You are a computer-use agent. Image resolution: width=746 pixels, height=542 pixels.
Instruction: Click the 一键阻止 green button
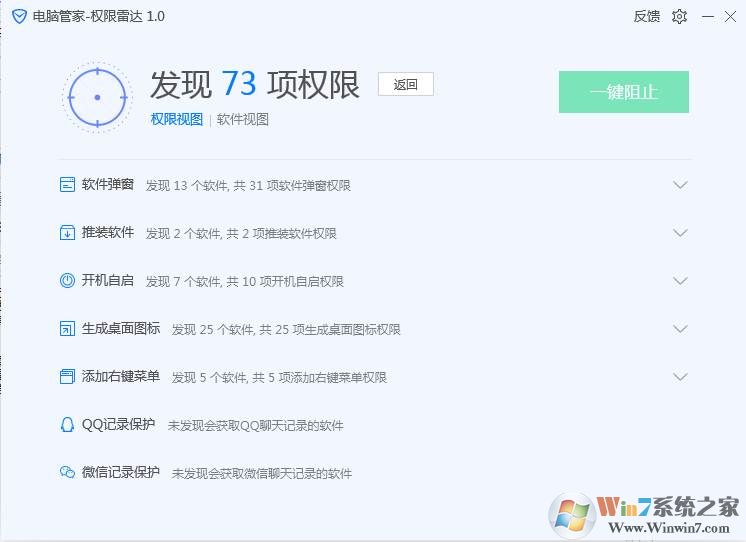coord(624,92)
